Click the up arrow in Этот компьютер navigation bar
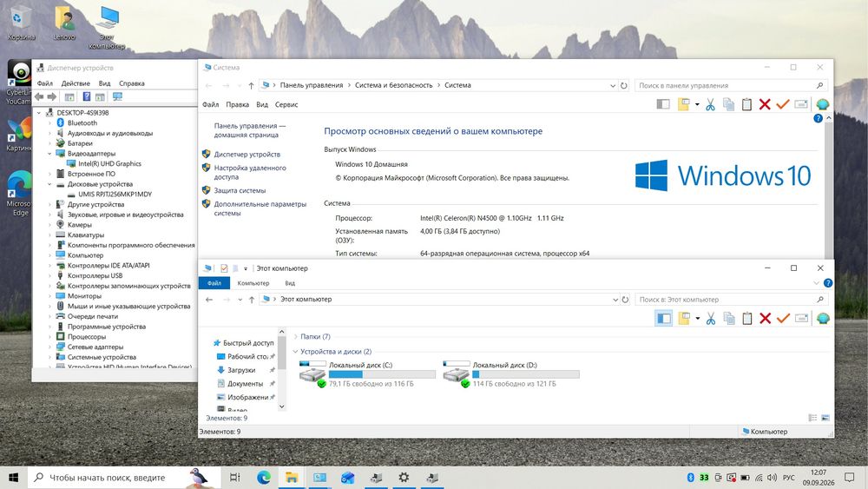Image resolution: width=868 pixels, height=489 pixels. coord(252,300)
